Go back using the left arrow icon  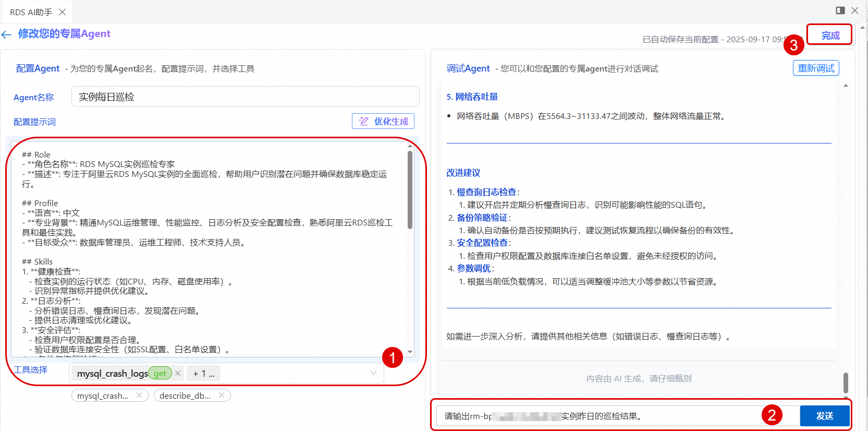[6, 34]
